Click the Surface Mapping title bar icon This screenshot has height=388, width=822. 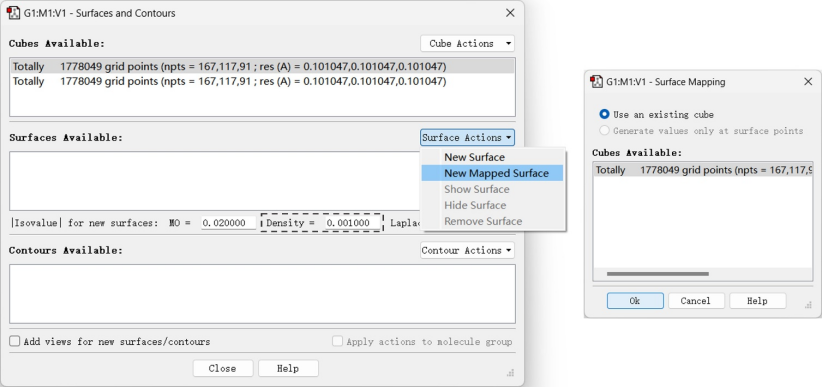[x=596, y=82]
